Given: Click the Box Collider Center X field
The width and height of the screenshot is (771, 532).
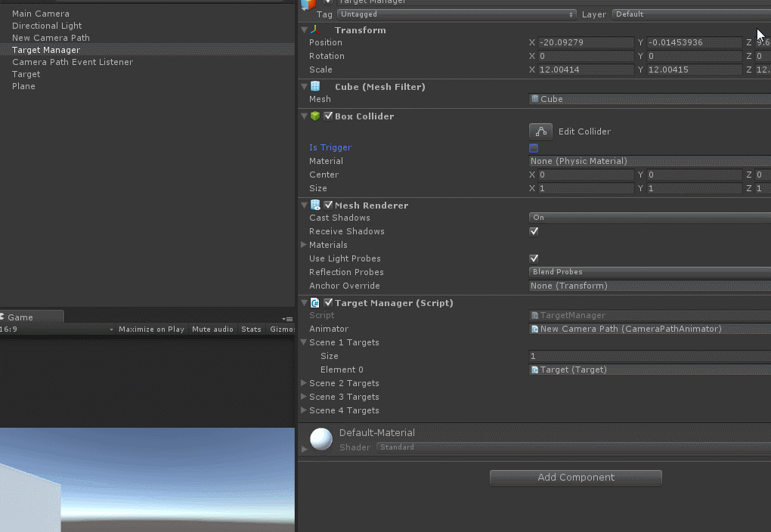Looking at the screenshot, I should (586, 175).
